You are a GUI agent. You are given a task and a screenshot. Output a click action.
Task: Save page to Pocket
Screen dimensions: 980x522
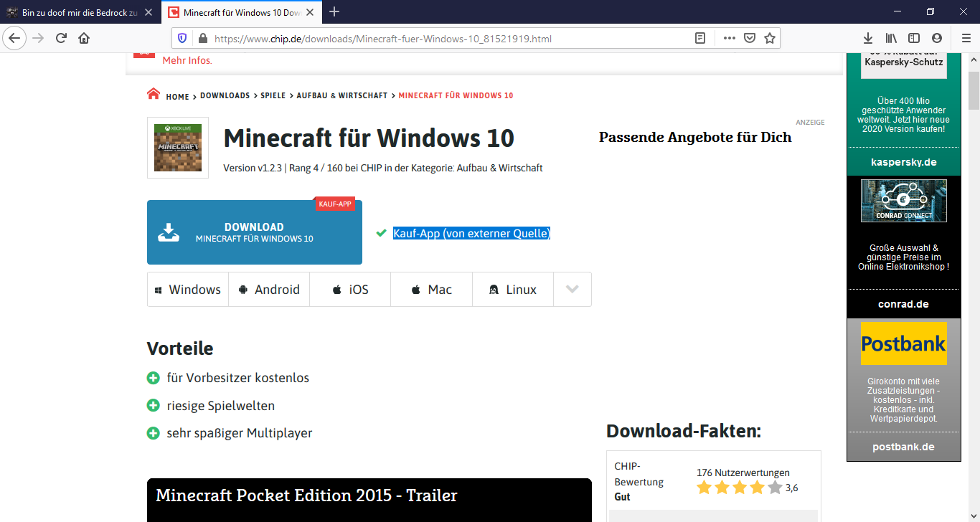pyautogui.click(x=749, y=39)
